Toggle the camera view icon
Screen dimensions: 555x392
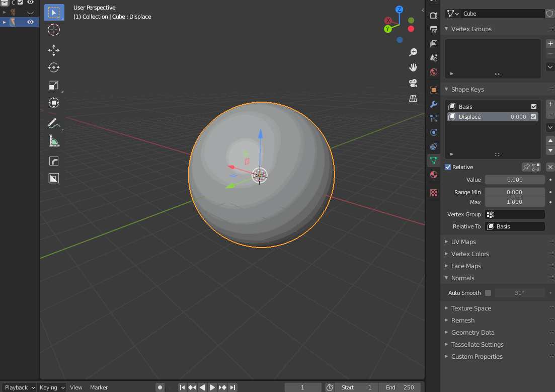[413, 83]
